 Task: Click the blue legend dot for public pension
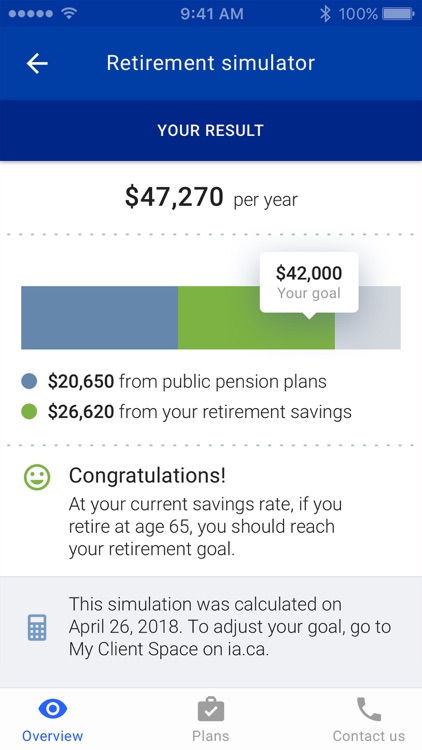tap(29, 381)
